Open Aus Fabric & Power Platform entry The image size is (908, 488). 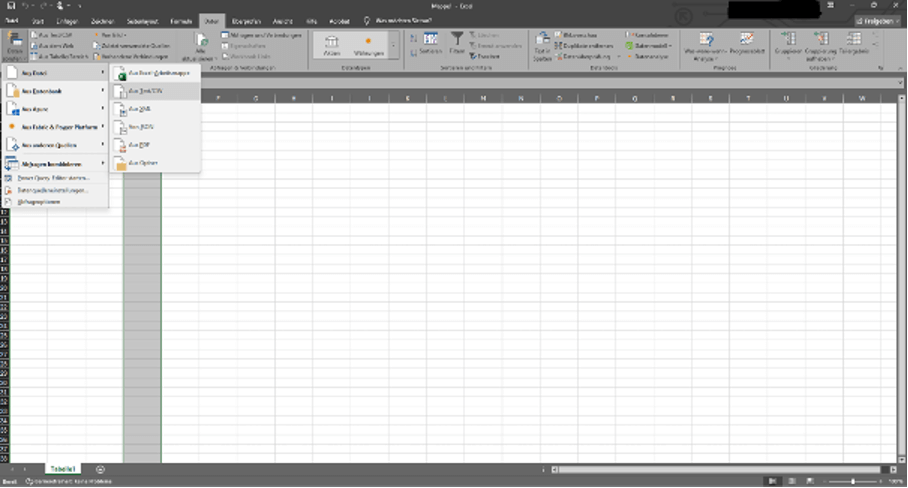pos(56,127)
